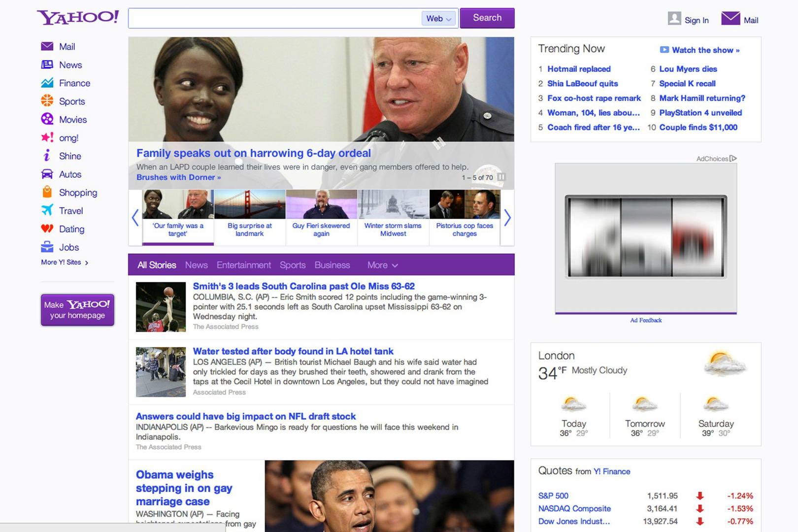Screen dimensions: 798x532
Task: Go to previous carousel stories with left arrow
Action: (135, 217)
